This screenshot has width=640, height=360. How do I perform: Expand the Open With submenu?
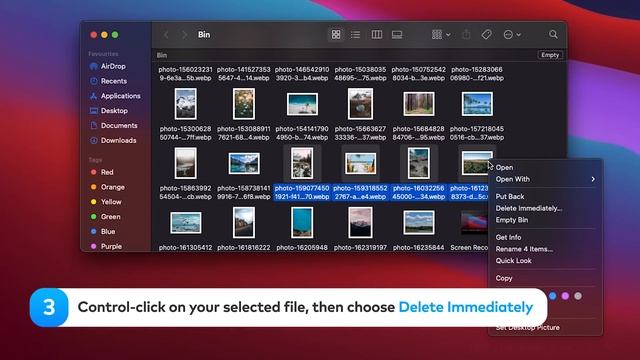pos(545,179)
